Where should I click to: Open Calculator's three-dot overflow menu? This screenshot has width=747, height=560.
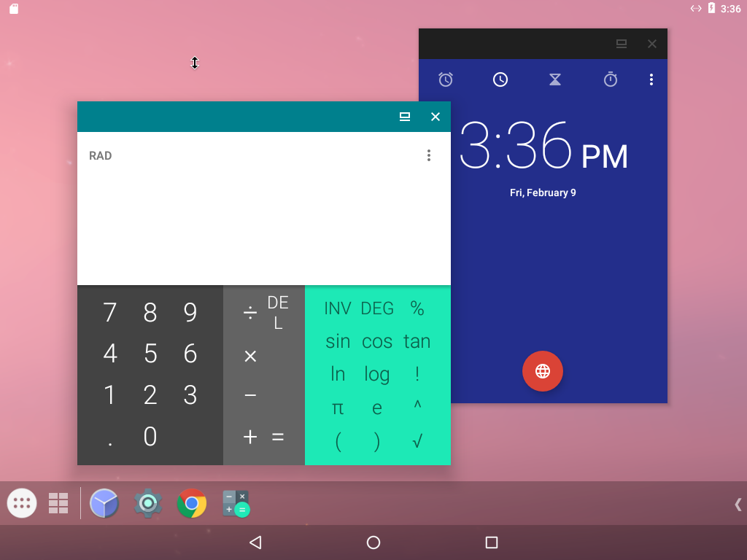coord(429,155)
